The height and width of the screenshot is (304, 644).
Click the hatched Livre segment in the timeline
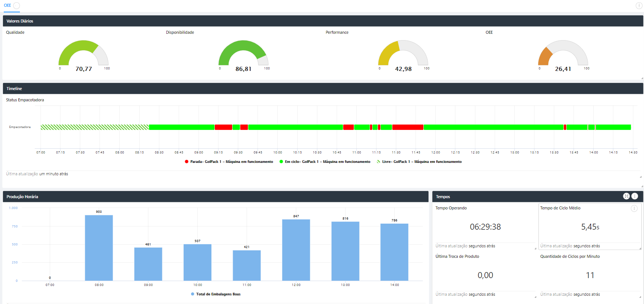[x=95, y=127]
